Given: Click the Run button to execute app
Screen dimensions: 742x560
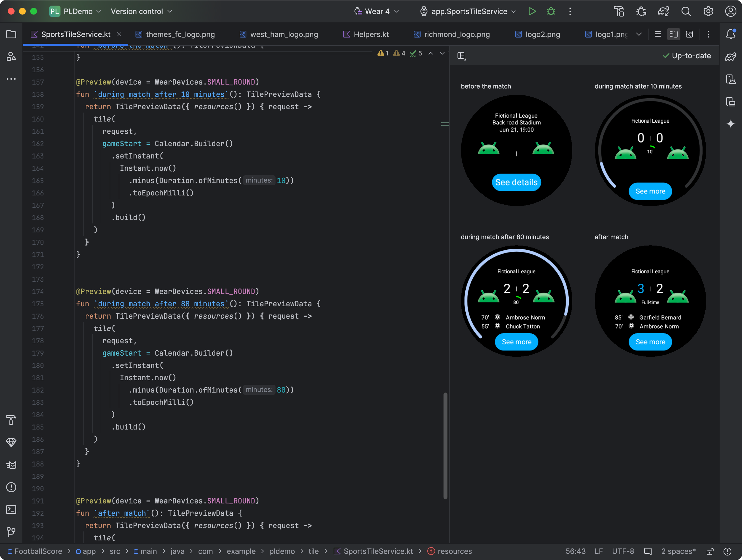Looking at the screenshot, I should point(531,11).
